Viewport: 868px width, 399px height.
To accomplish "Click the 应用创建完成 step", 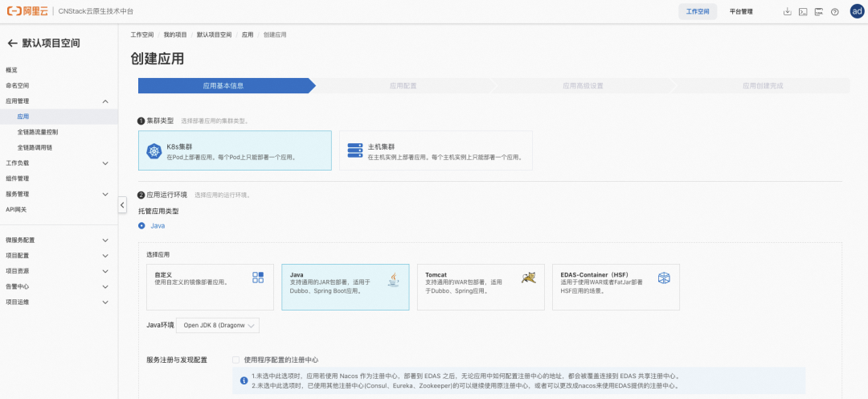I will [x=762, y=86].
